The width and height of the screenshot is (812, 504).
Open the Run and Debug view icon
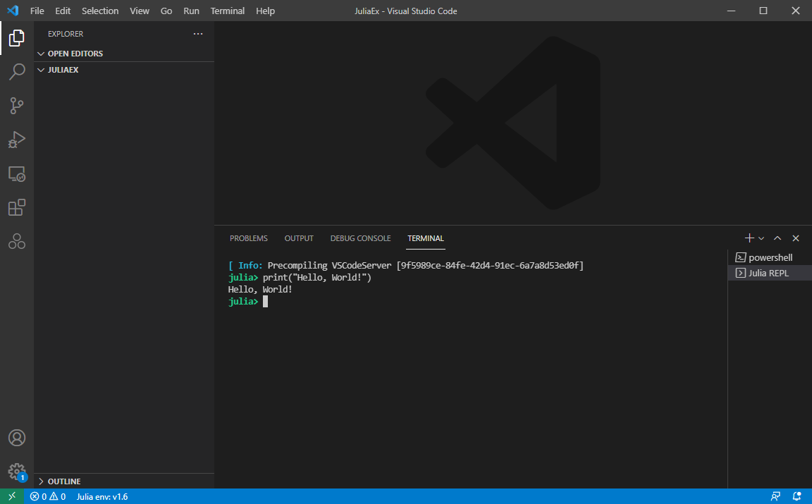(17, 140)
